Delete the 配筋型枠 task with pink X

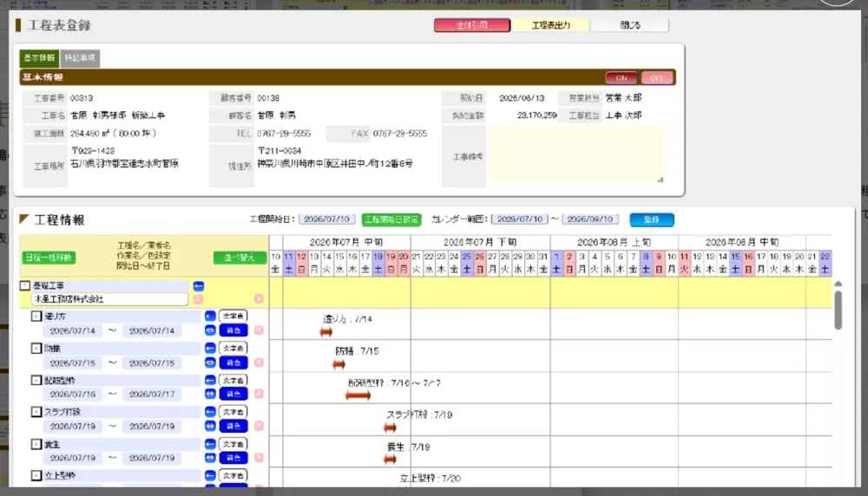(x=259, y=394)
